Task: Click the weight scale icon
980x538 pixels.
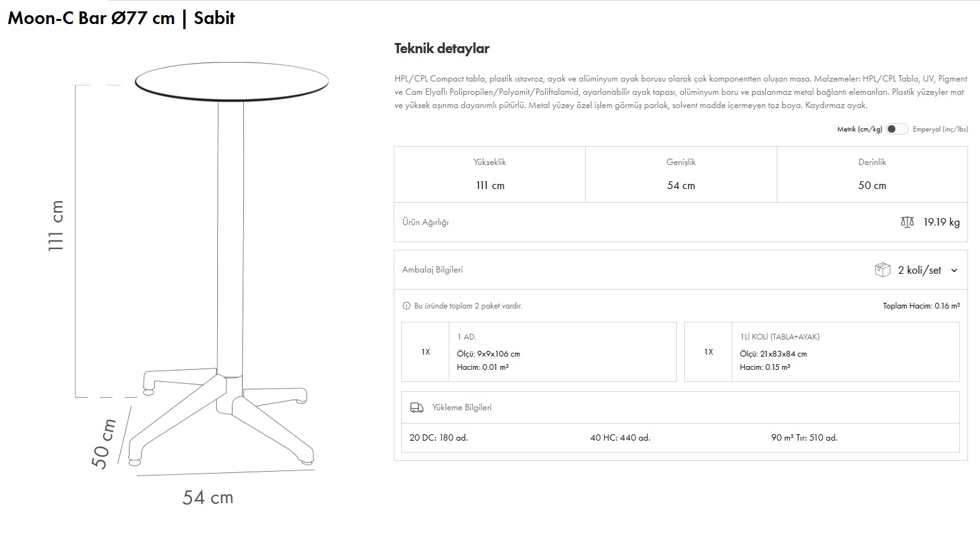Action: [x=907, y=222]
